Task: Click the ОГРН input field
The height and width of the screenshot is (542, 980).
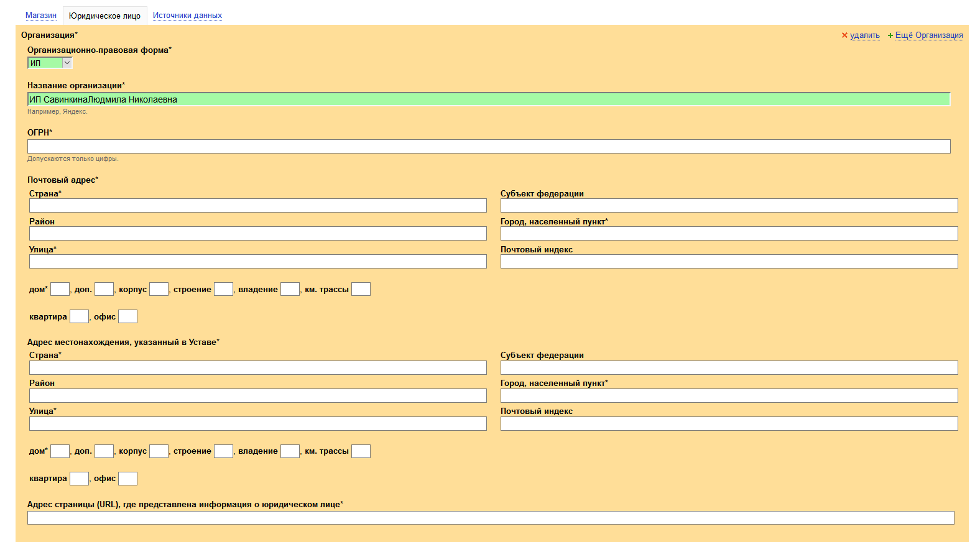Action: click(488, 146)
